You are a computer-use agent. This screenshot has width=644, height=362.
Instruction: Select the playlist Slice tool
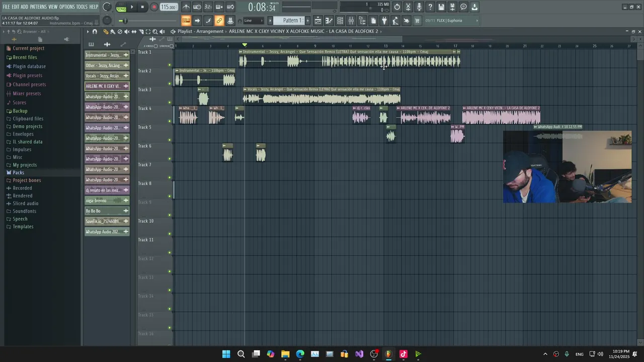[x=141, y=31]
